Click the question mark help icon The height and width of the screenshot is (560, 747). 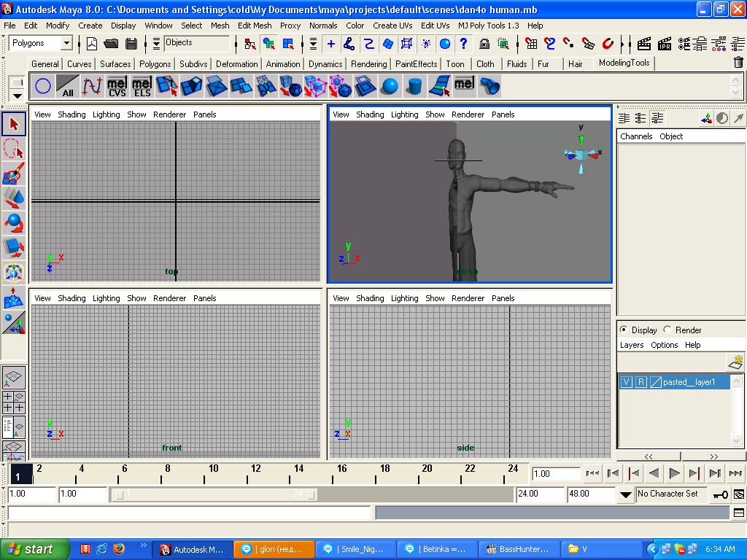(463, 44)
